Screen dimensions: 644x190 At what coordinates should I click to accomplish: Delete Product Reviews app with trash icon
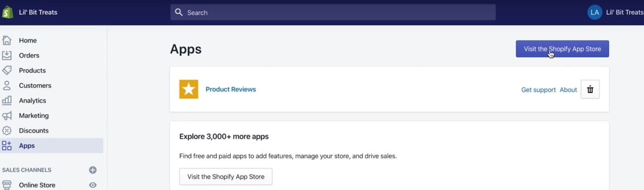tap(590, 89)
